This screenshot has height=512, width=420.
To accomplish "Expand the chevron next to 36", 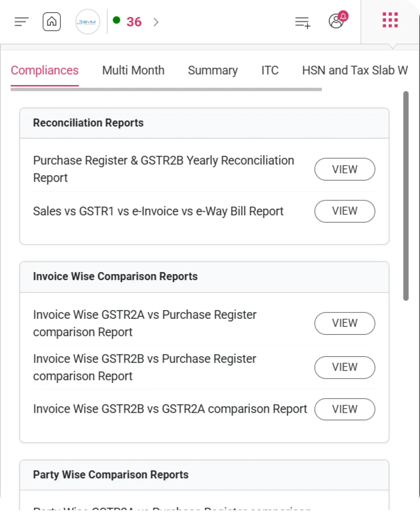I will point(156,22).
